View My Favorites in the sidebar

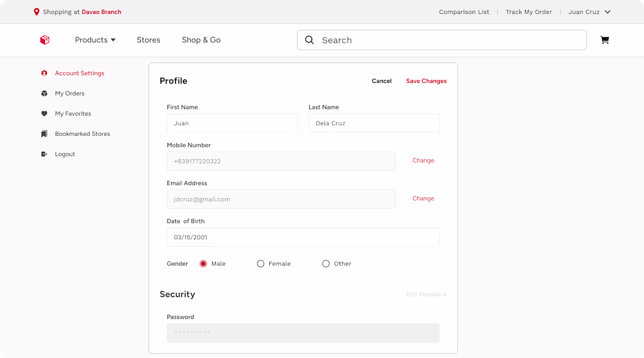73,113
